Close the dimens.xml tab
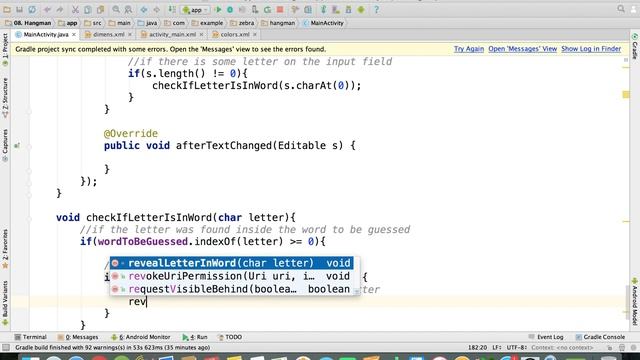Screen dimensions: 640x360 130,35
